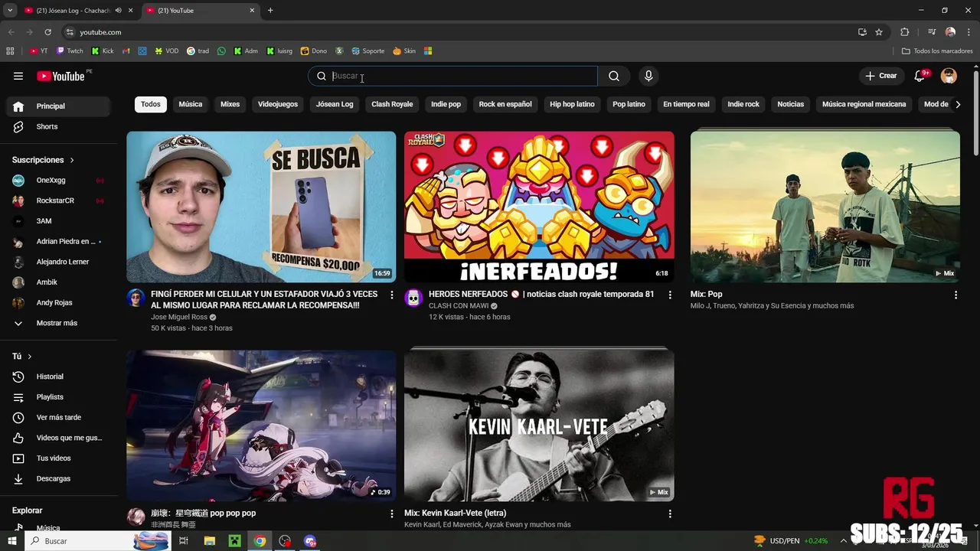Select the Videojuegos filter chip
The height and width of the screenshot is (551, 980).
[x=278, y=104]
